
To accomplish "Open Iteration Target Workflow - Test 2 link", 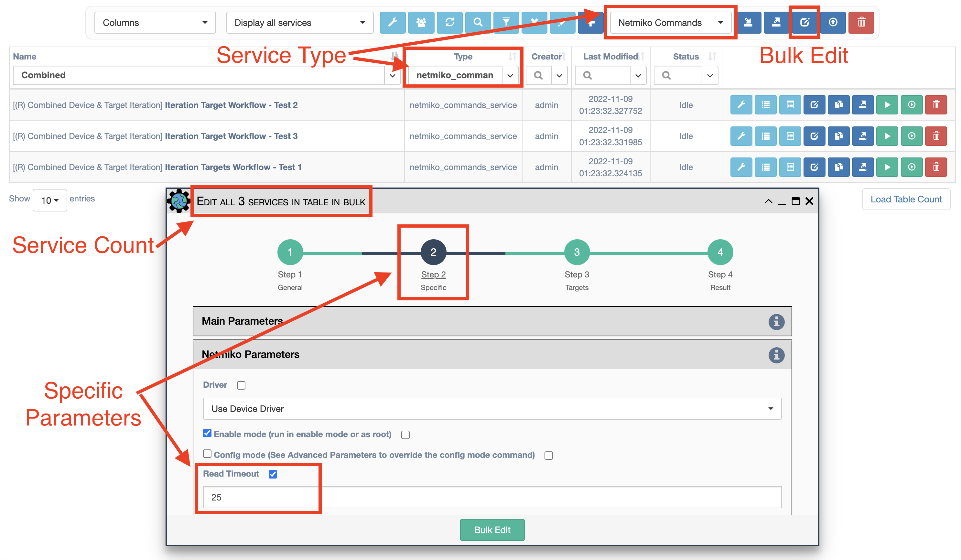I will tap(231, 105).
